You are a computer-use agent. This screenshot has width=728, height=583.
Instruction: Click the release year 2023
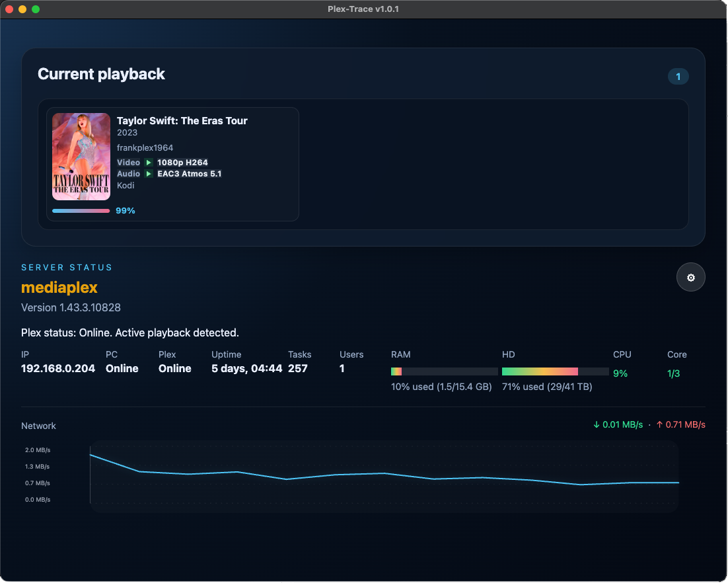127,133
